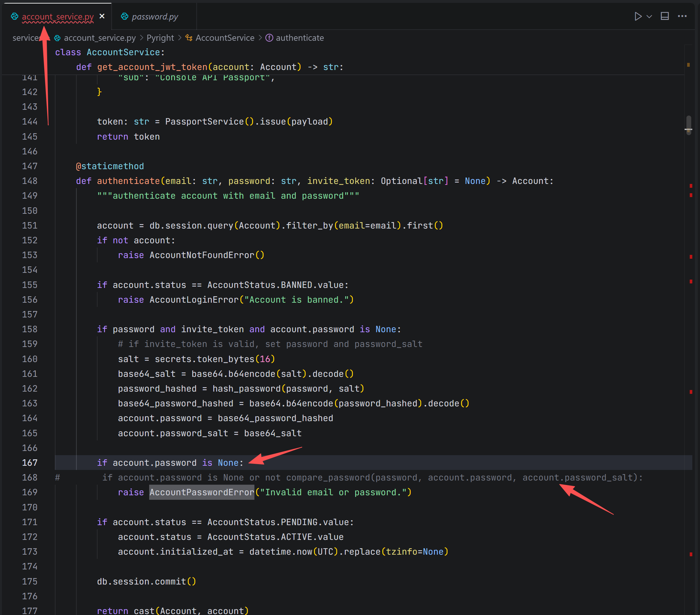Open authenticate method breadcrumb

tap(300, 38)
